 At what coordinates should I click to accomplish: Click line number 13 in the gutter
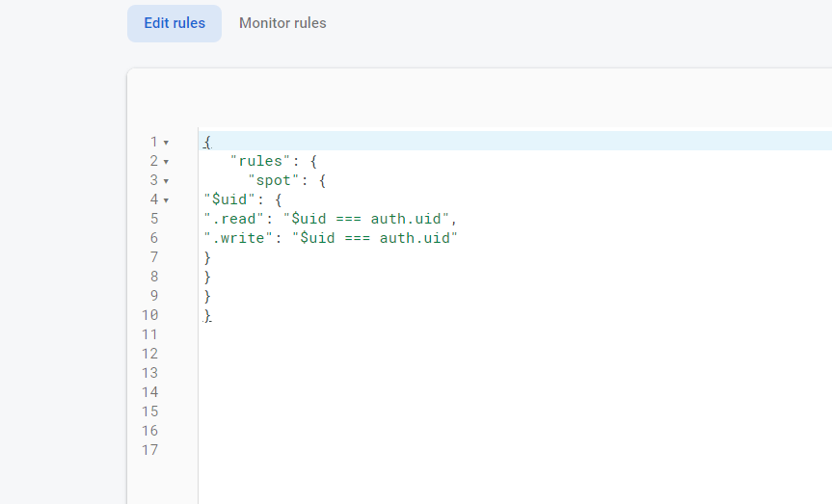click(x=149, y=373)
